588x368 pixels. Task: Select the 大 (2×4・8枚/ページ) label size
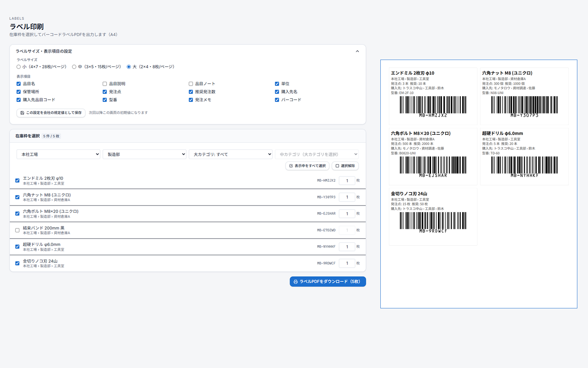click(129, 67)
